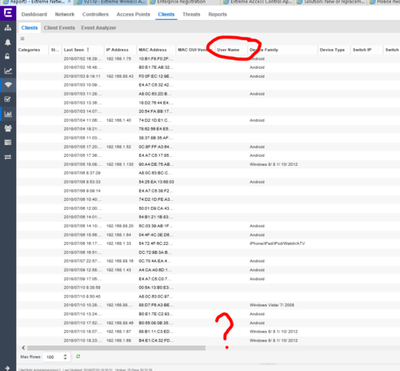The image size is (400, 371).
Task: Switch to the Client Events sub-tab
Action: point(59,28)
